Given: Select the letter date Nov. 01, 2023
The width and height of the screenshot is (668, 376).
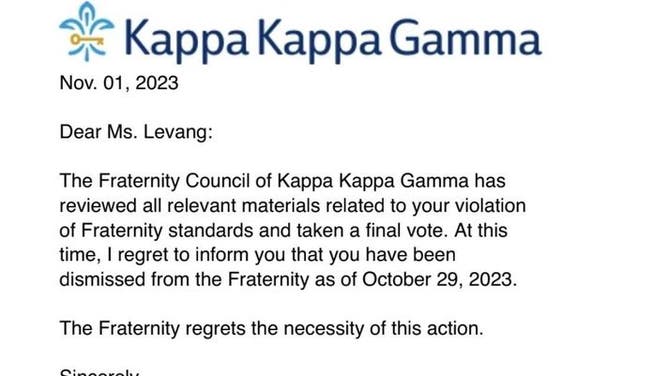Looking at the screenshot, I should pos(119,83).
